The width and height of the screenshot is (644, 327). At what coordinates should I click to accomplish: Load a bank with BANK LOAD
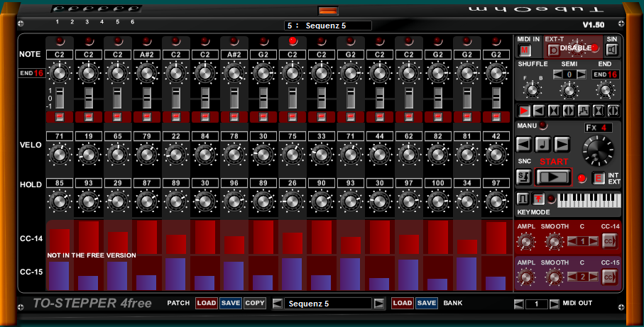(x=402, y=303)
